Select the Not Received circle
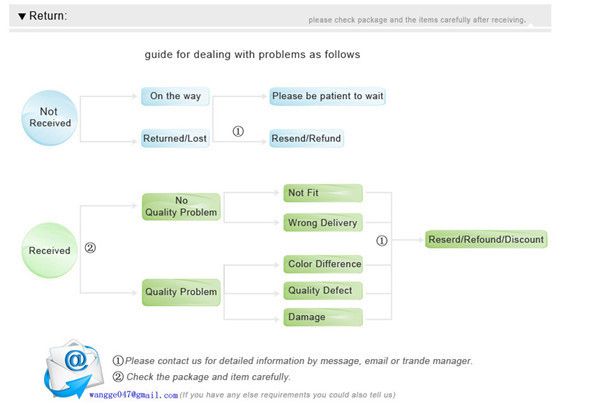 coord(49,118)
